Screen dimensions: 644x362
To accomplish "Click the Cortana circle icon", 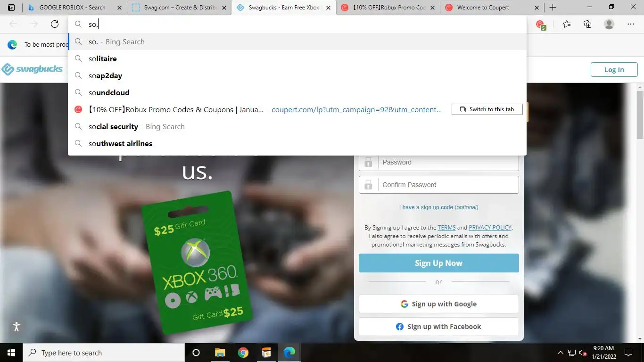I will [196, 353].
